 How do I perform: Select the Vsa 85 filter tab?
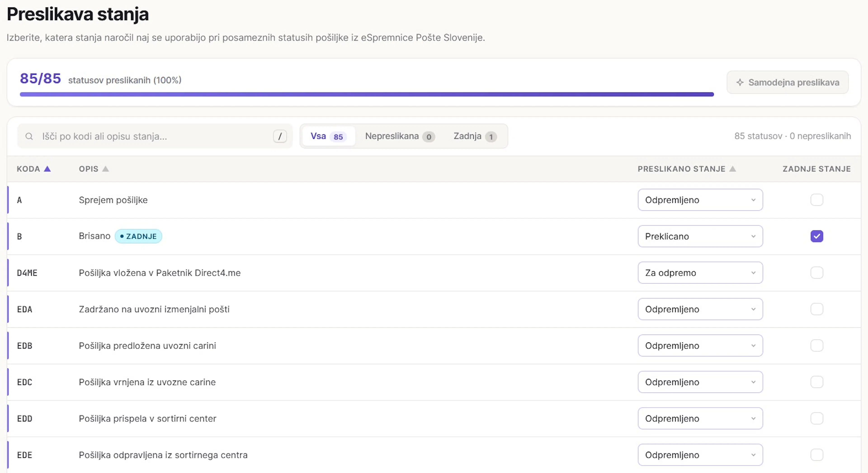pos(328,136)
